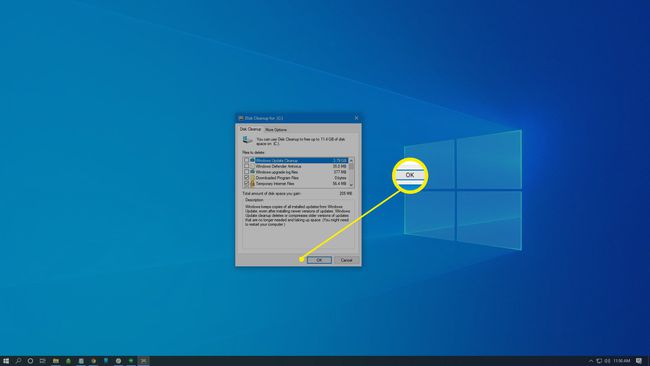Open the Action Center notification icon
This screenshot has width=650, height=366.
(x=639, y=361)
